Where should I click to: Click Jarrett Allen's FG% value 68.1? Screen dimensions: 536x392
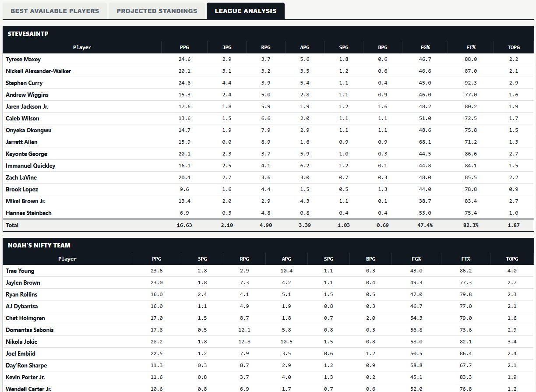click(x=425, y=142)
